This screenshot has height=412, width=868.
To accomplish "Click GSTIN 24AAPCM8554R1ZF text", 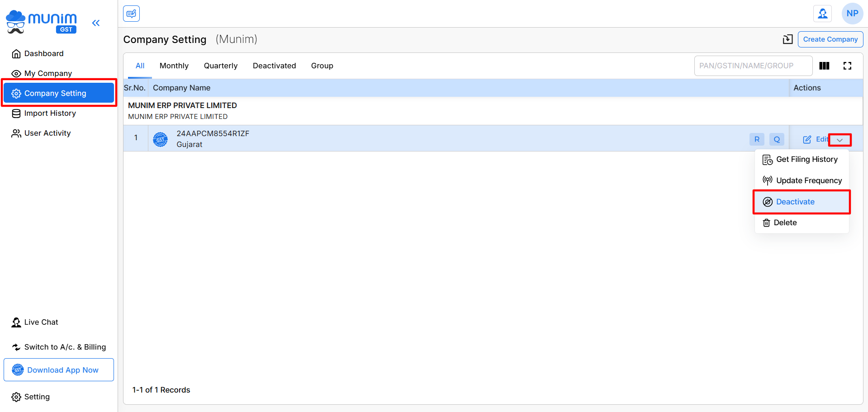I will [213, 133].
